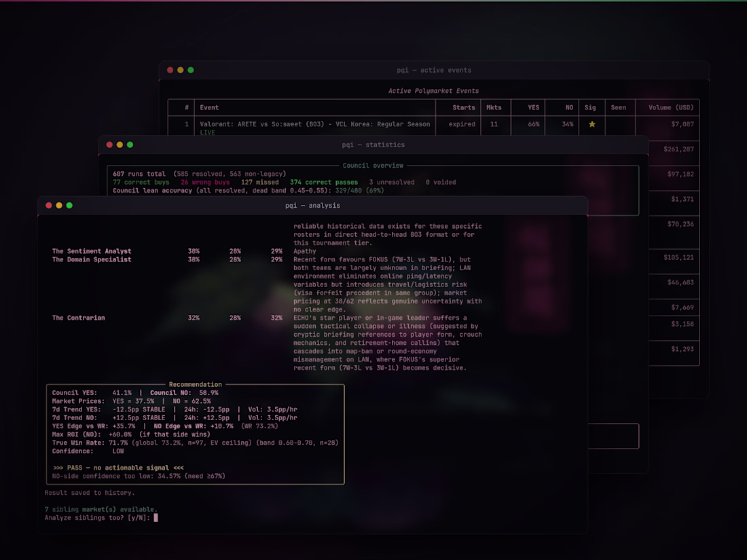Select the Valorant ARETE vs So:sweet event row
This screenshot has width=747, height=560.
[433, 127]
